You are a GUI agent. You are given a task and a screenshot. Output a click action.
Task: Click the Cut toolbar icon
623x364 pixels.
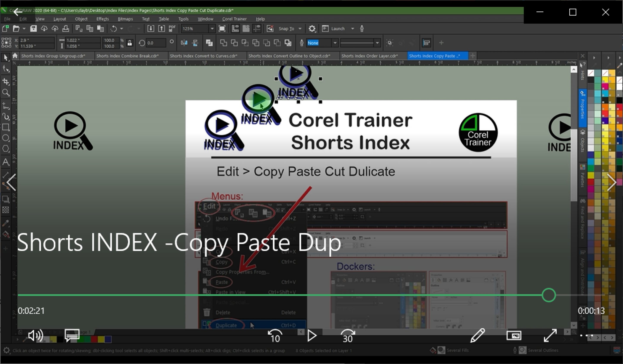pos(79,29)
